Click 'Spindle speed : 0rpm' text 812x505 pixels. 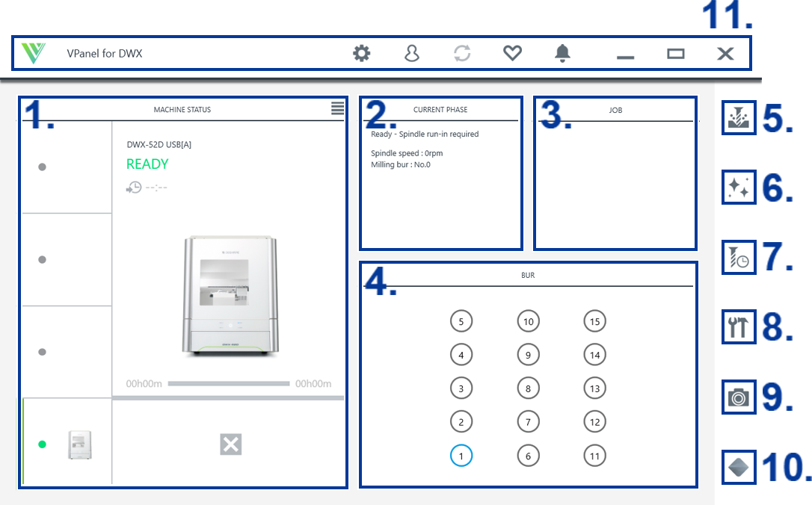pyautogui.click(x=407, y=153)
